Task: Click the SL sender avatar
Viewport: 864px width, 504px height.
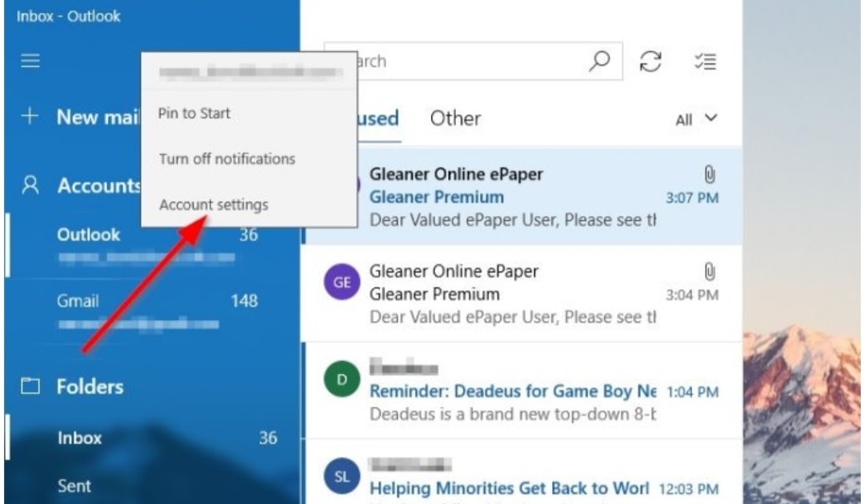Action: tap(342, 476)
